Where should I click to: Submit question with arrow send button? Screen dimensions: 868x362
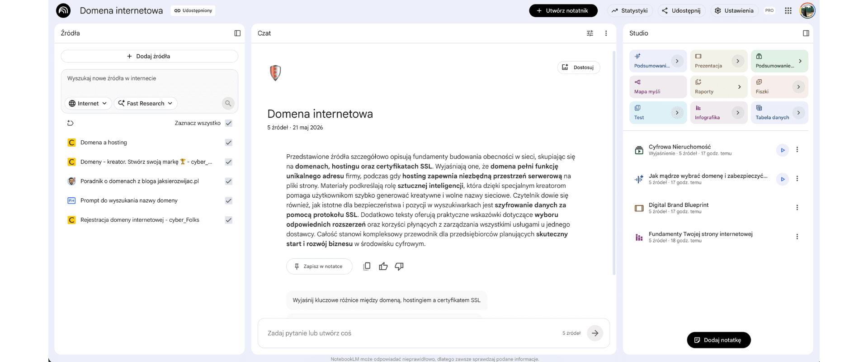click(x=595, y=333)
